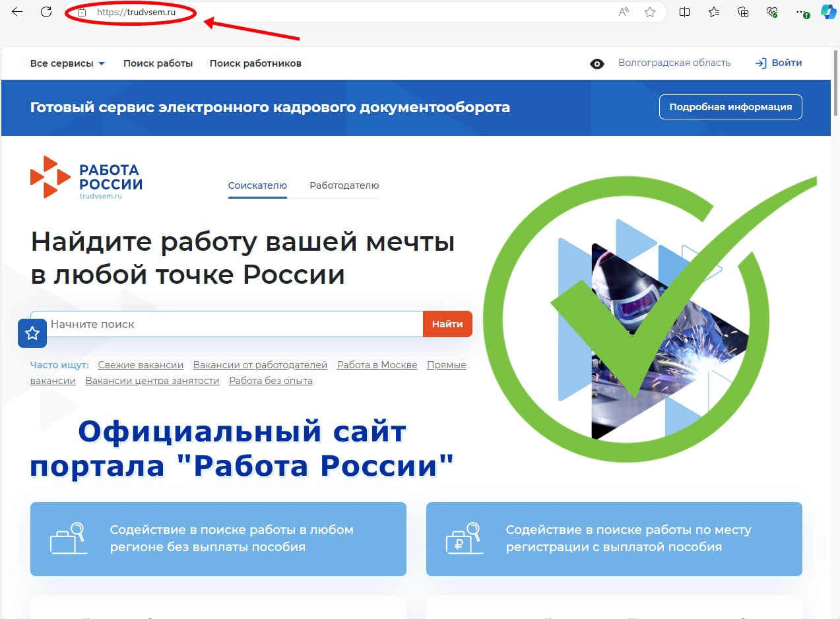840x619 pixels.
Task: Click the browser back arrow
Action: pyautogui.click(x=17, y=12)
